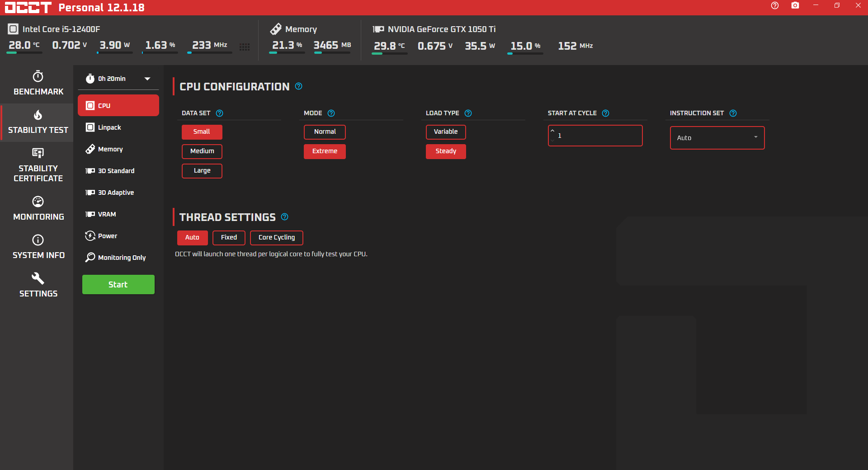This screenshot has width=868, height=470.
Task: Select the Linpack test
Action: 118,127
